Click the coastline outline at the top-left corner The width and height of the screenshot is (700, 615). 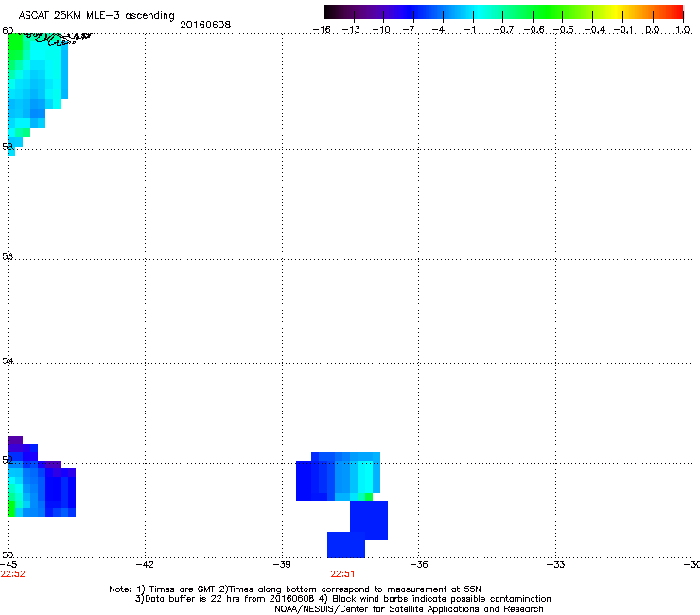[56, 38]
